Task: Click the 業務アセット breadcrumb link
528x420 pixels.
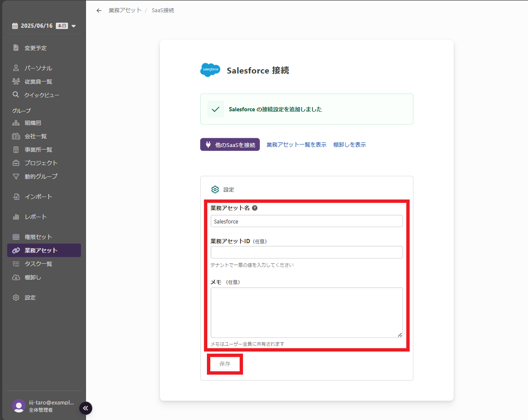Action: click(x=125, y=10)
